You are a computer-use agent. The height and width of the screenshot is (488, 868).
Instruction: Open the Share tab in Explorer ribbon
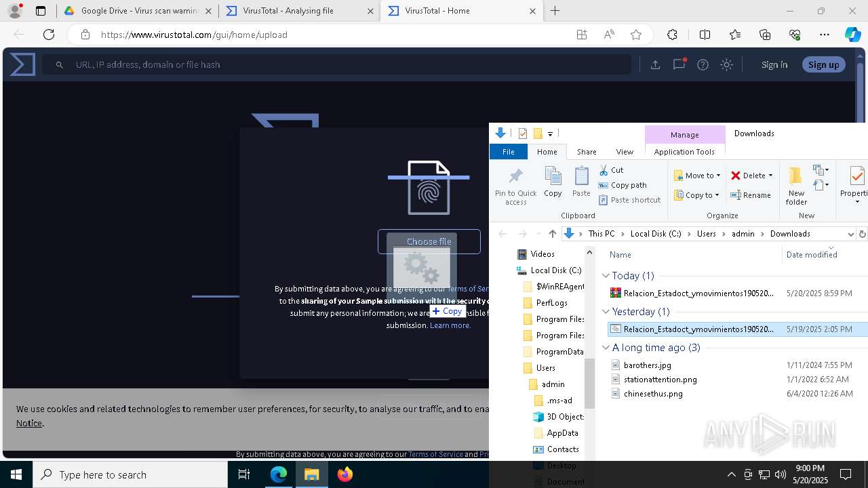click(587, 152)
